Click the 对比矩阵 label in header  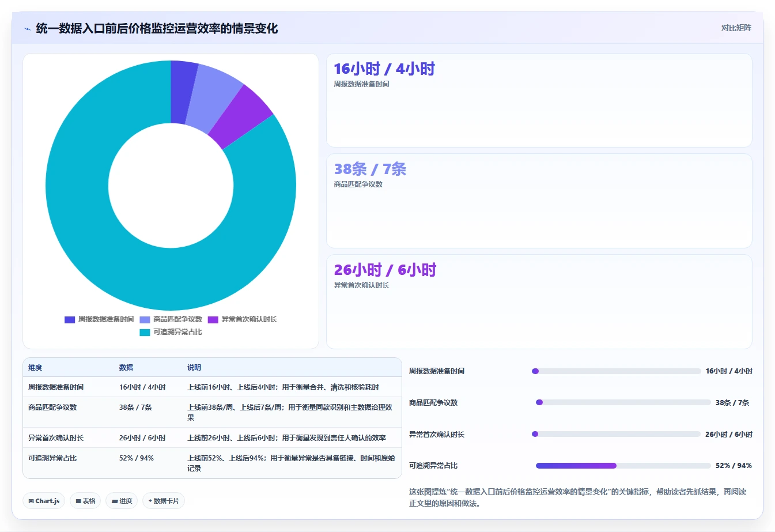coord(736,28)
